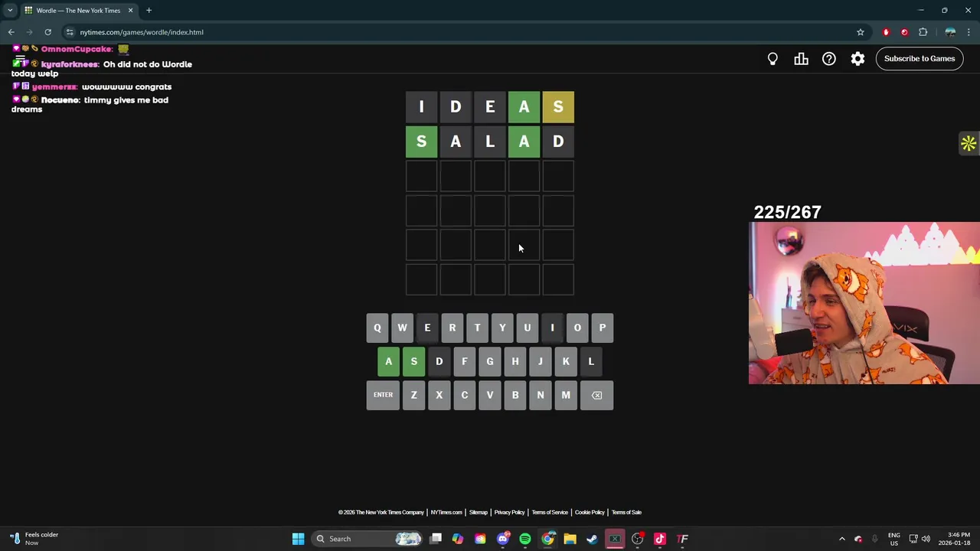View site information icon in address bar
This screenshot has width=980, height=551.
[x=70, y=32]
